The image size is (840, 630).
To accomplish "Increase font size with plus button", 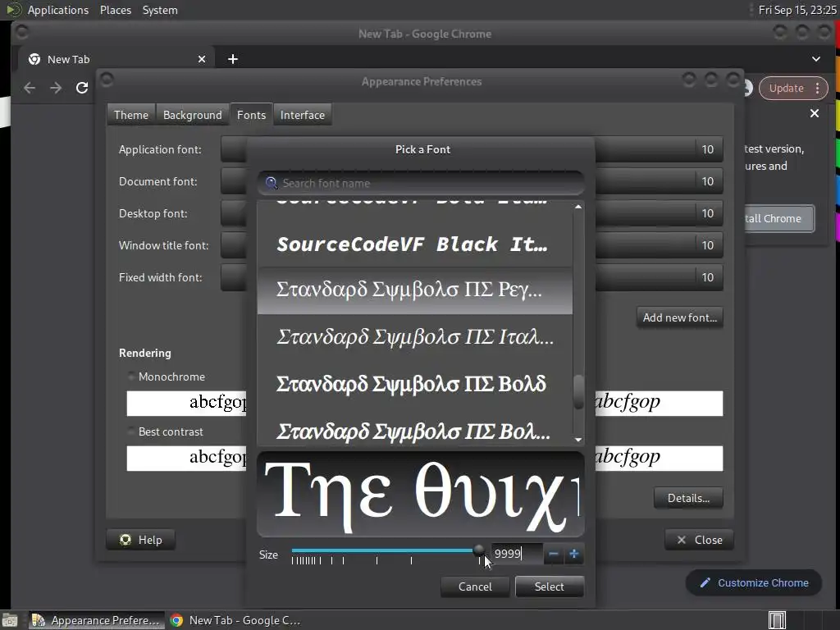I will click(x=573, y=554).
